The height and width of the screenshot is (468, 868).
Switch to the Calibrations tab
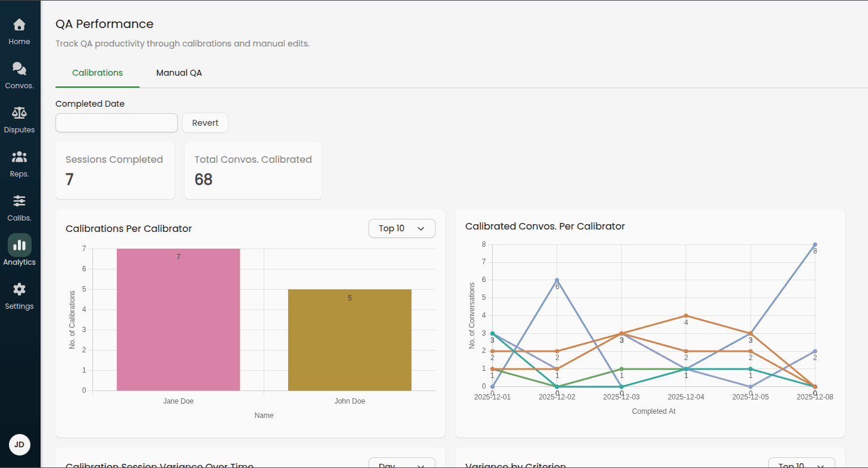(97, 73)
